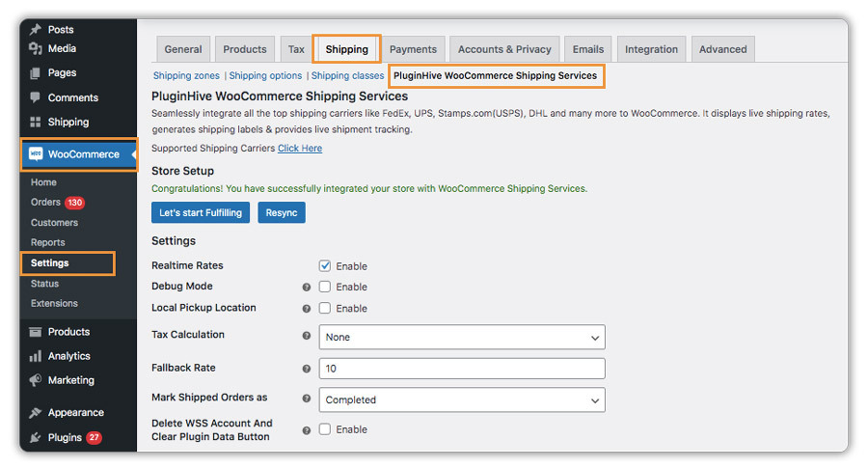The height and width of the screenshot is (468, 868).
Task: Open the Advanced tab
Action: [722, 49]
